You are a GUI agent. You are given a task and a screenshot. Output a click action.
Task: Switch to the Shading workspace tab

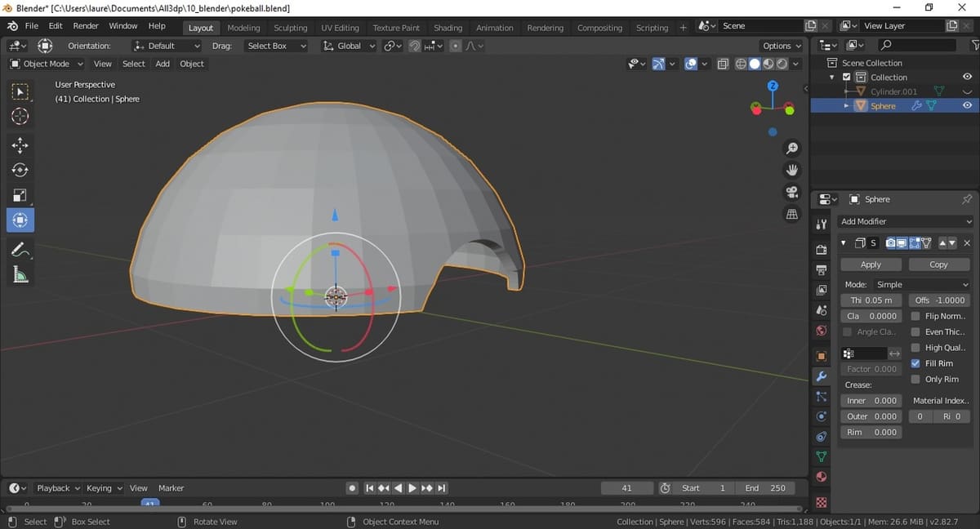[448, 28]
